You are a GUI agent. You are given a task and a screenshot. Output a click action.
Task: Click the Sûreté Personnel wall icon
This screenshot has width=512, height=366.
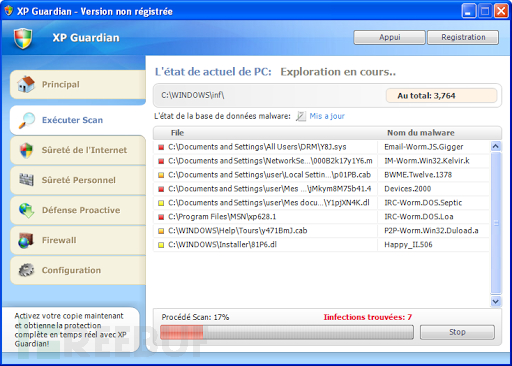(x=26, y=180)
